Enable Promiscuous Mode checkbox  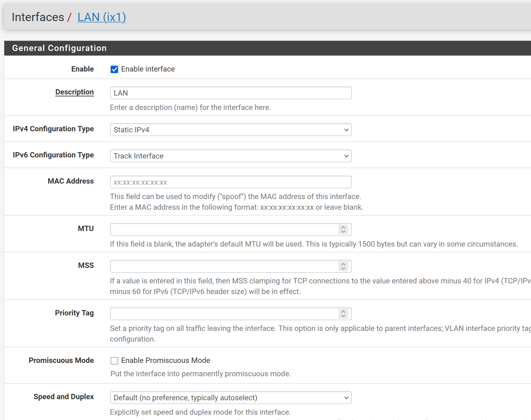(x=114, y=361)
